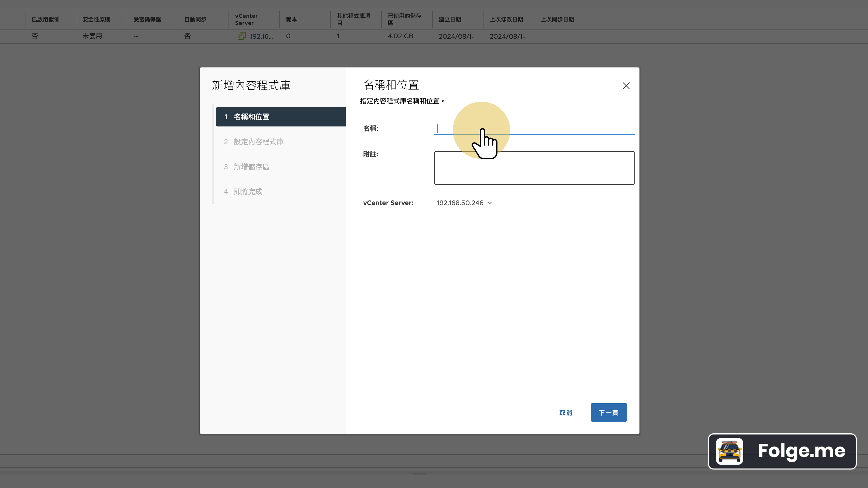Select wizard step 2 設定內容程式庫
Image resolution: width=868 pixels, height=488 pixels.
pos(259,142)
